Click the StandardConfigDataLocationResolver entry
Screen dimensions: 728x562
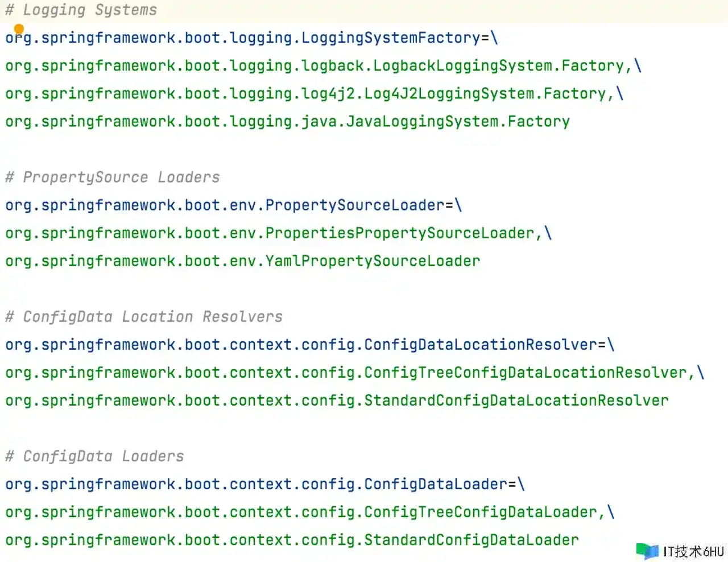click(337, 400)
